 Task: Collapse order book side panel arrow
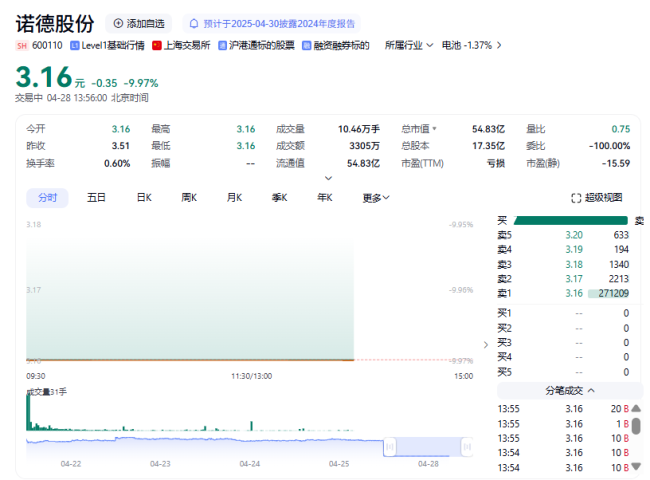point(486,345)
